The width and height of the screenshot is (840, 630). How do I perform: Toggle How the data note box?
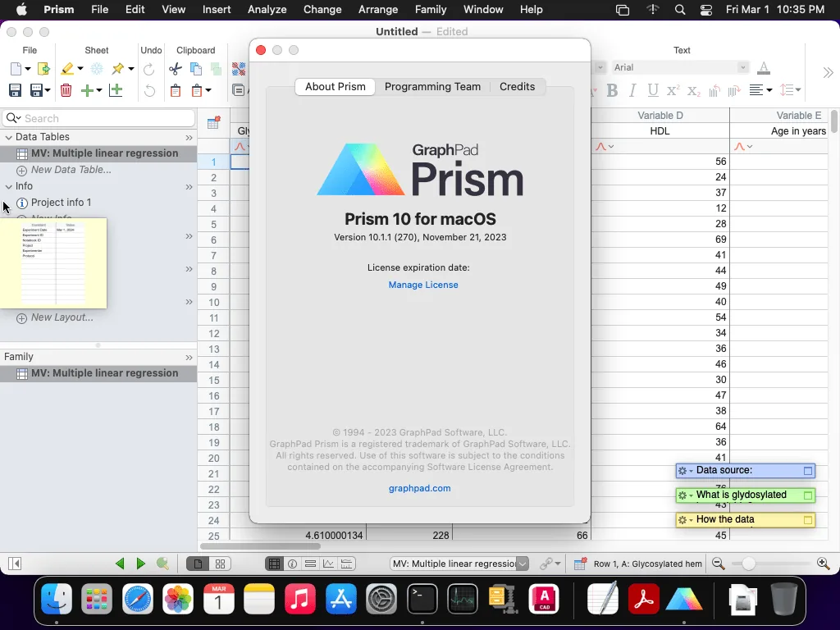808,520
